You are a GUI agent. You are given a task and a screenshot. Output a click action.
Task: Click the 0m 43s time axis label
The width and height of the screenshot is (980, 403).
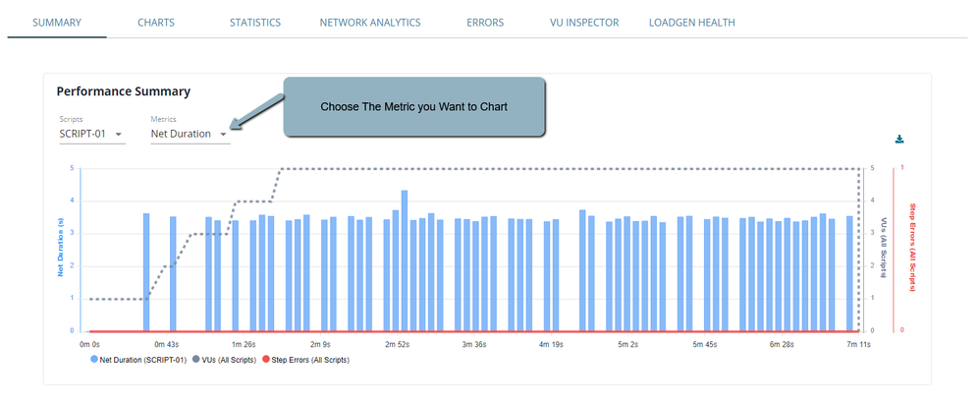164,345
